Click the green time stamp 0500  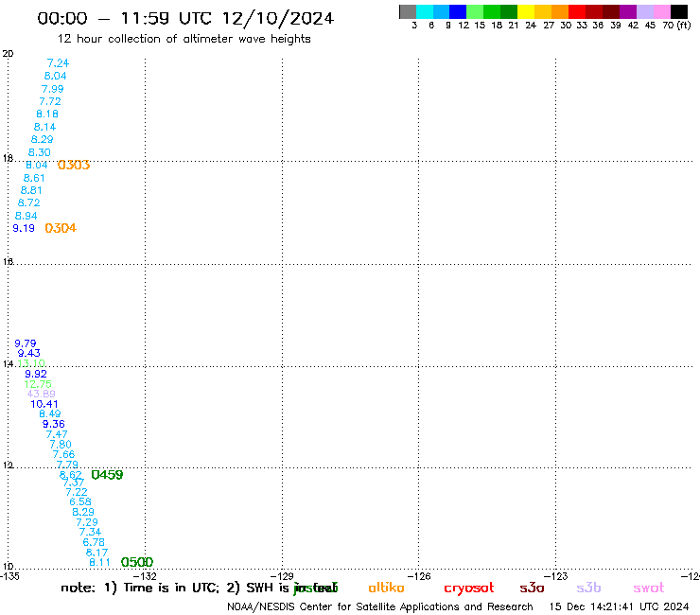(x=137, y=562)
